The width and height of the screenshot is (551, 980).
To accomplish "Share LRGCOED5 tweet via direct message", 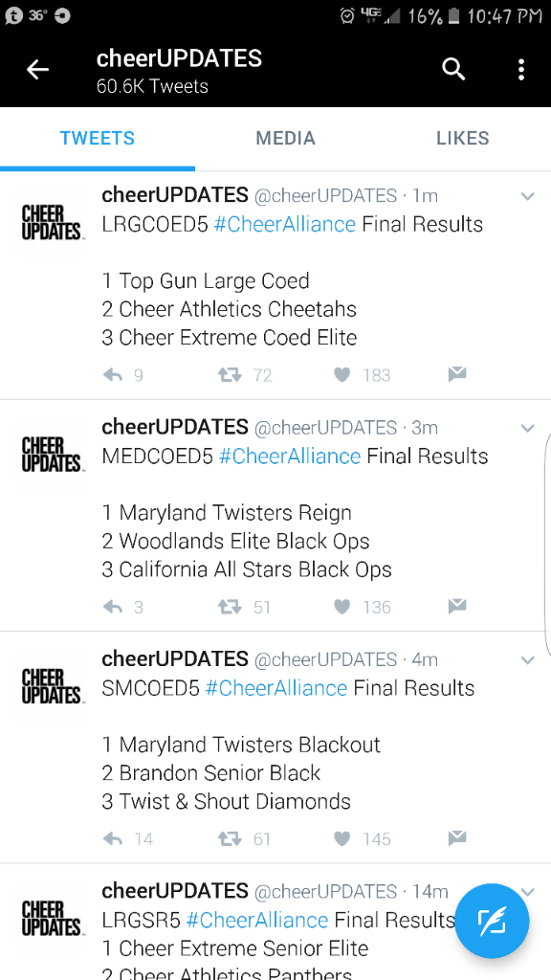I will click(457, 374).
